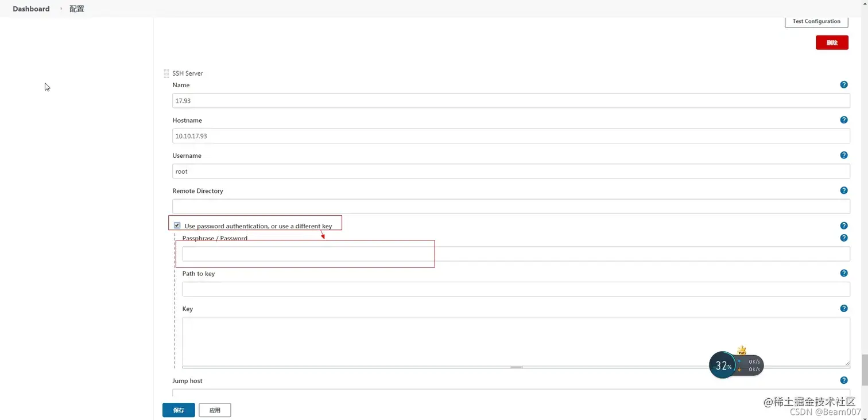
Task: Click the page vertical scrollbar thumb
Action: point(865,370)
